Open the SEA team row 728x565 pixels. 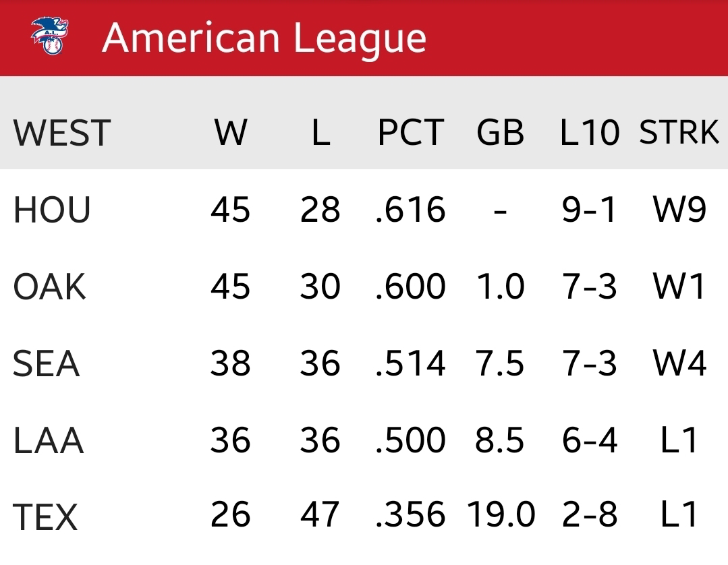364,363
